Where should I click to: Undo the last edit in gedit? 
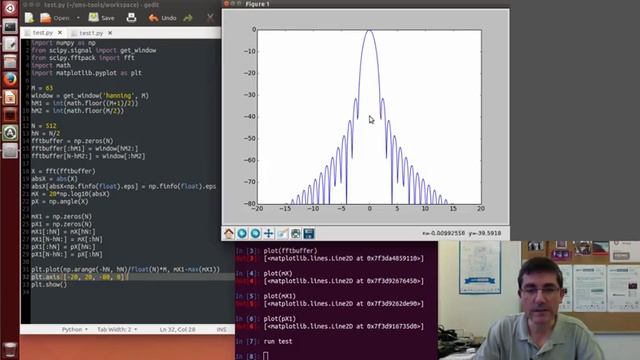(162, 18)
